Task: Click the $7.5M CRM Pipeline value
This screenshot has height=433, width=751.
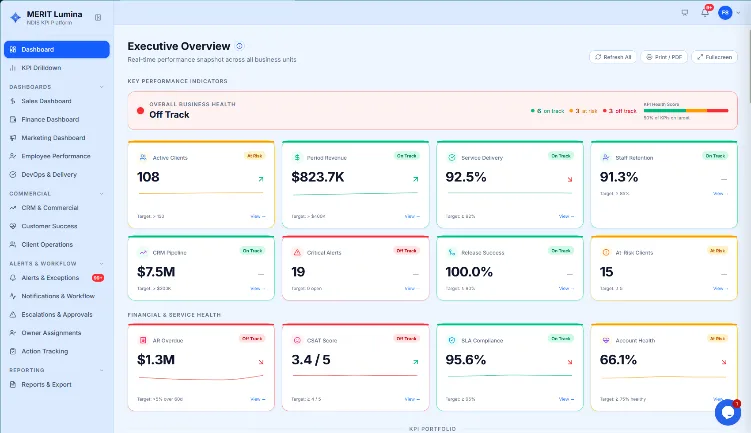Action: pos(156,272)
